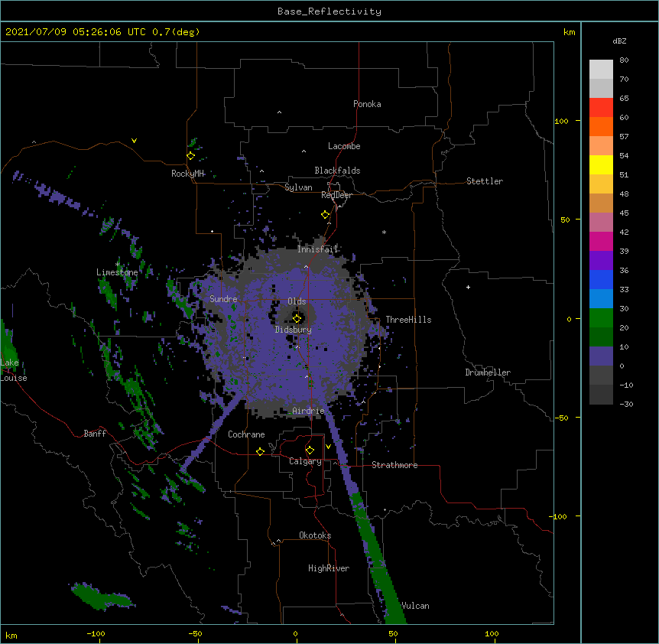The height and width of the screenshot is (644, 659).
Task: Click the km unit label at bottom left
Action: (11, 635)
